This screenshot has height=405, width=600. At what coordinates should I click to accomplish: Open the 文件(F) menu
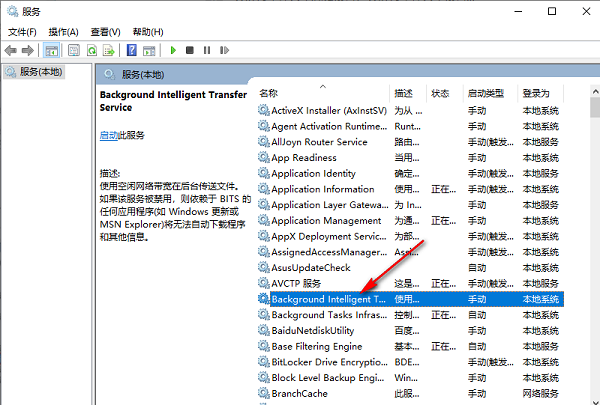[x=22, y=32]
